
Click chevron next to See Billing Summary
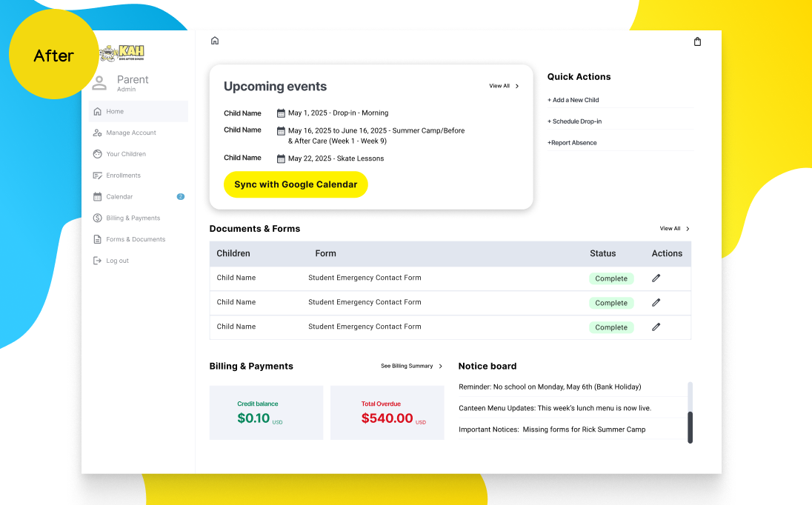[441, 367]
